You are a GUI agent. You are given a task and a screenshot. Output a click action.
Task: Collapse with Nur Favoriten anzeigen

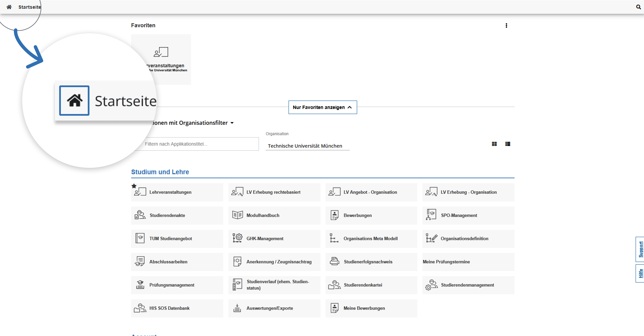(323, 107)
